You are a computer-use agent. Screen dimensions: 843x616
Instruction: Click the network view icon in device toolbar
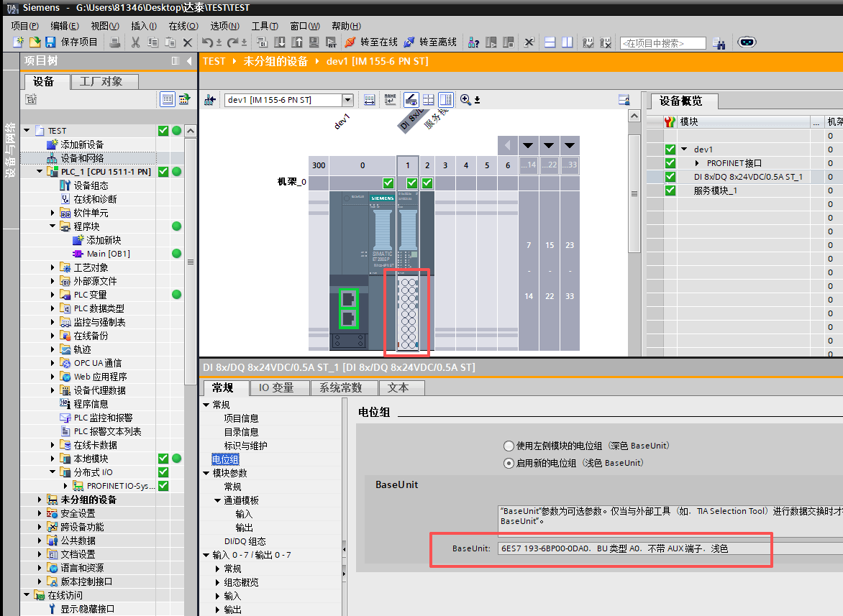coord(210,100)
